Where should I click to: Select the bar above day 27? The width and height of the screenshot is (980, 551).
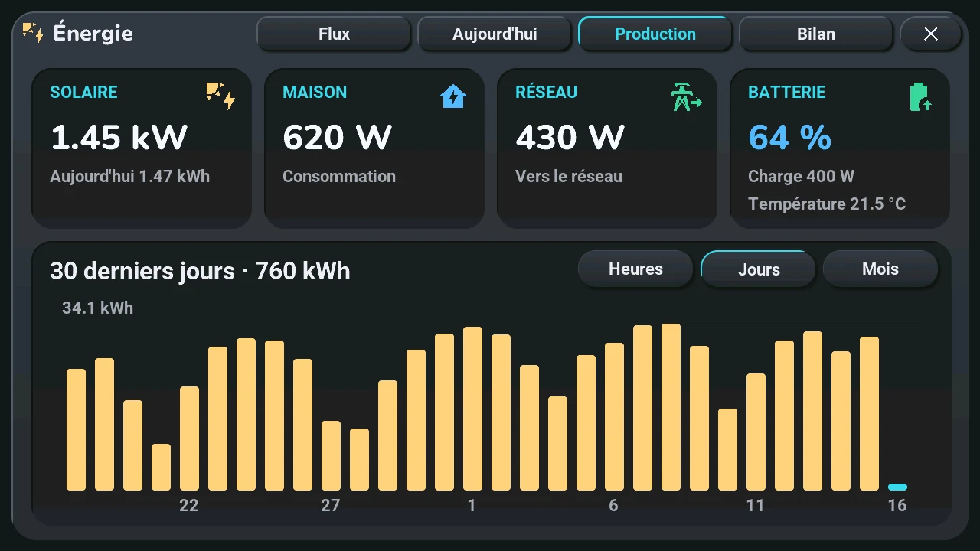tap(331, 455)
